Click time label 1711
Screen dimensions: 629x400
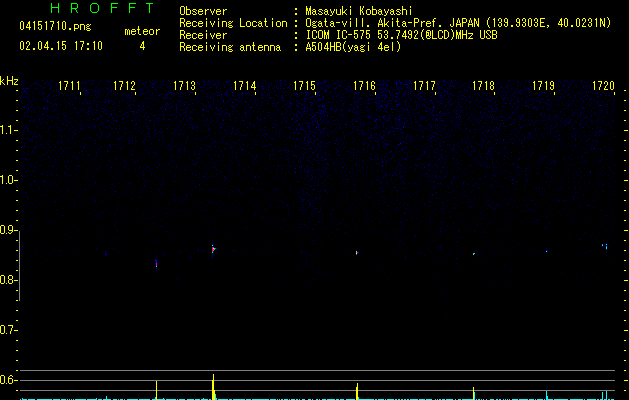click(x=69, y=86)
